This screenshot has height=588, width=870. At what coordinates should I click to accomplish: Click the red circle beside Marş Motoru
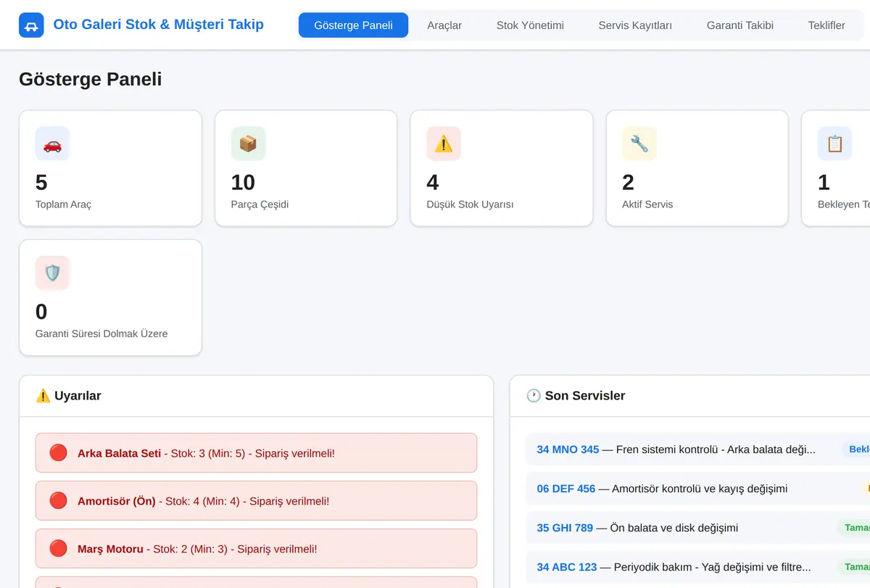58,549
